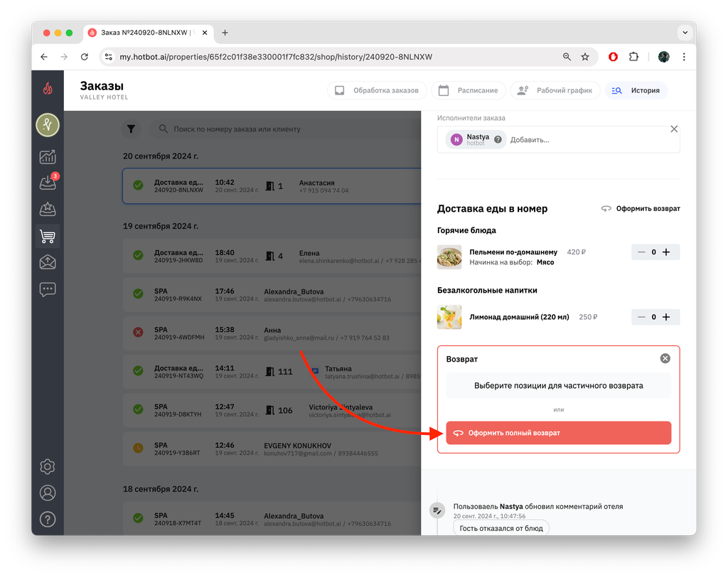728x577 pixels.
Task: View site information icon in address bar
Action: click(109, 57)
